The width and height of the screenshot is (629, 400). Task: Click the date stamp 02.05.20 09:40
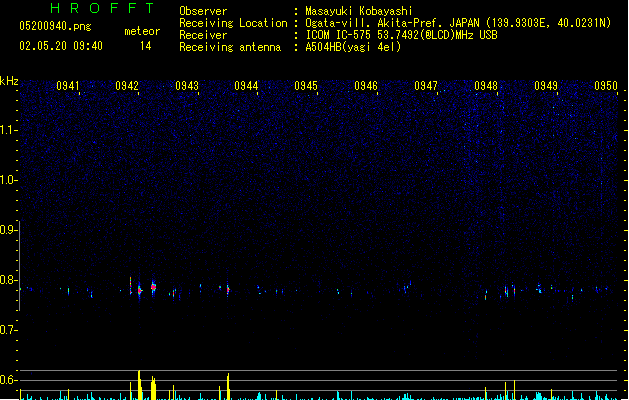click(x=61, y=46)
